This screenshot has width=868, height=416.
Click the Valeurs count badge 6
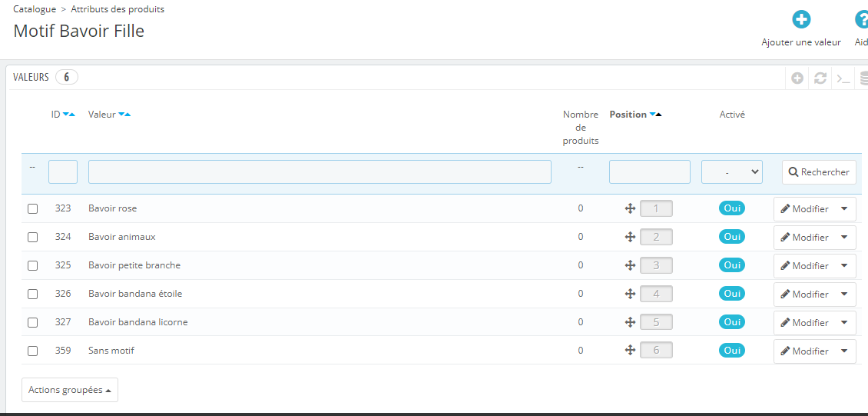[x=66, y=77]
